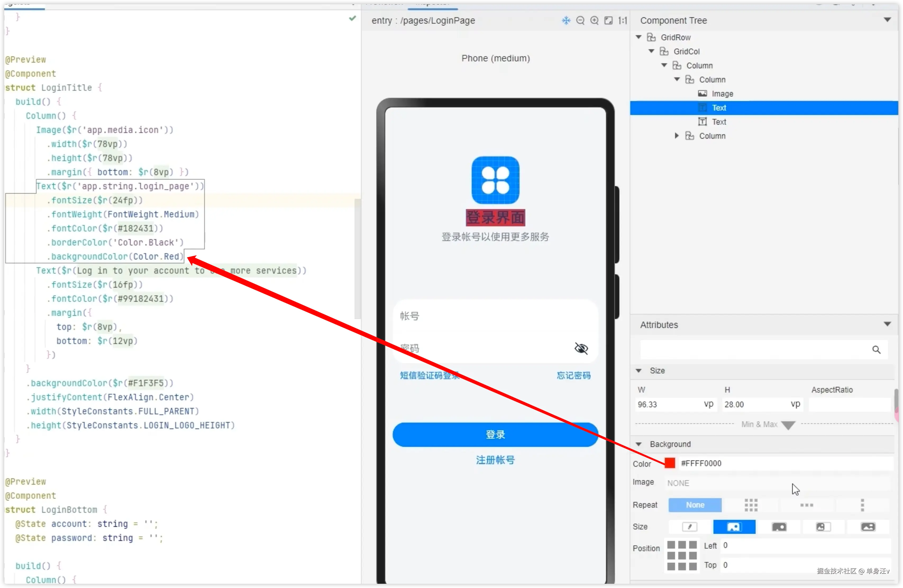Click the blue snowflake inspector icon
This screenshot has width=903, height=588.
[x=566, y=20]
